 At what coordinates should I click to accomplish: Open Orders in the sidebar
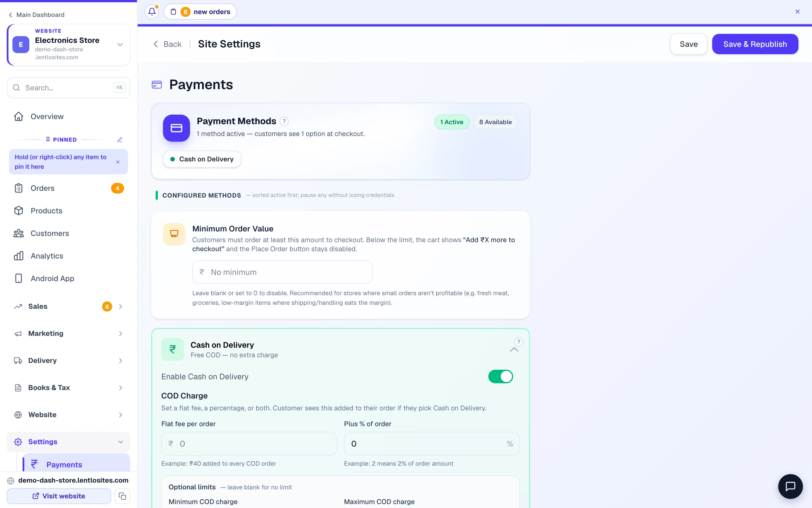69,188
